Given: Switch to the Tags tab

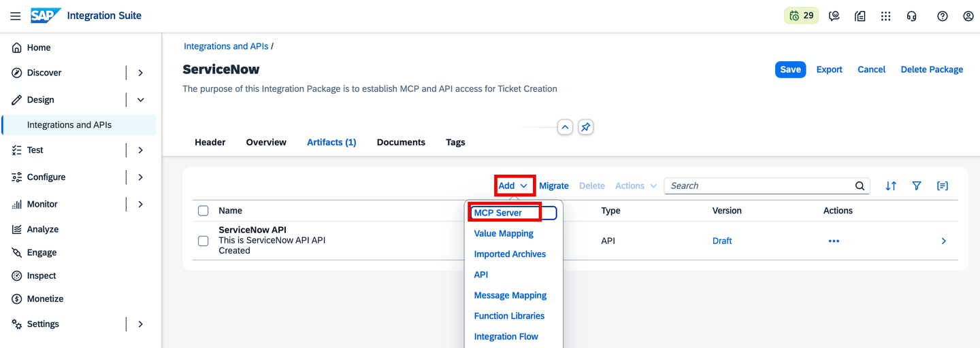Looking at the screenshot, I should tap(455, 142).
